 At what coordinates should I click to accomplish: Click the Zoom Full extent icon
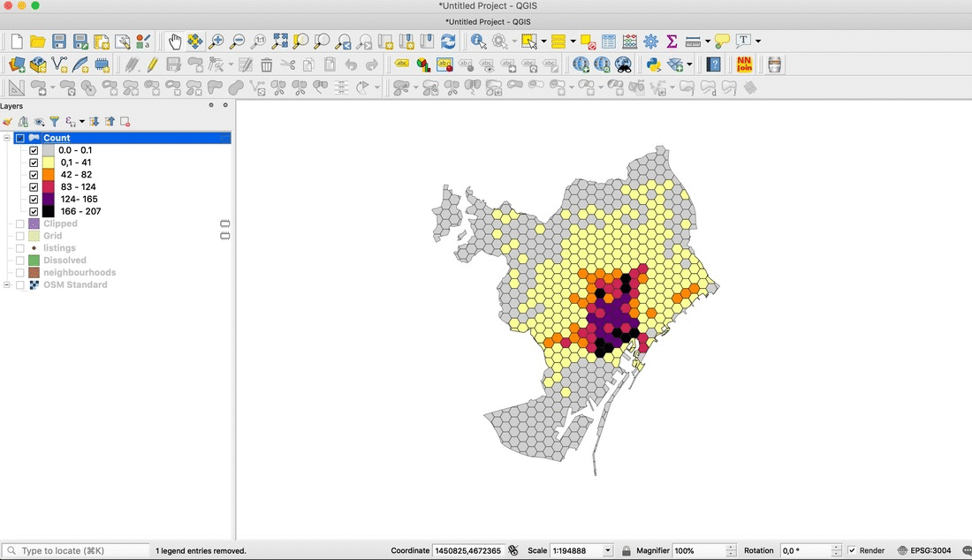[x=279, y=42]
